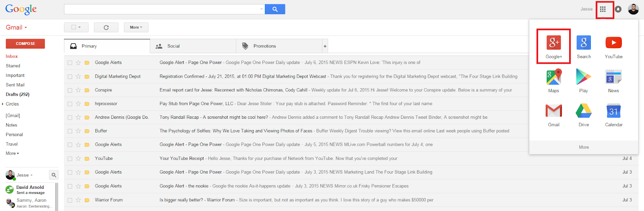Switch to the Social tab
Viewport: 644px width, 211px height.
tap(193, 46)
